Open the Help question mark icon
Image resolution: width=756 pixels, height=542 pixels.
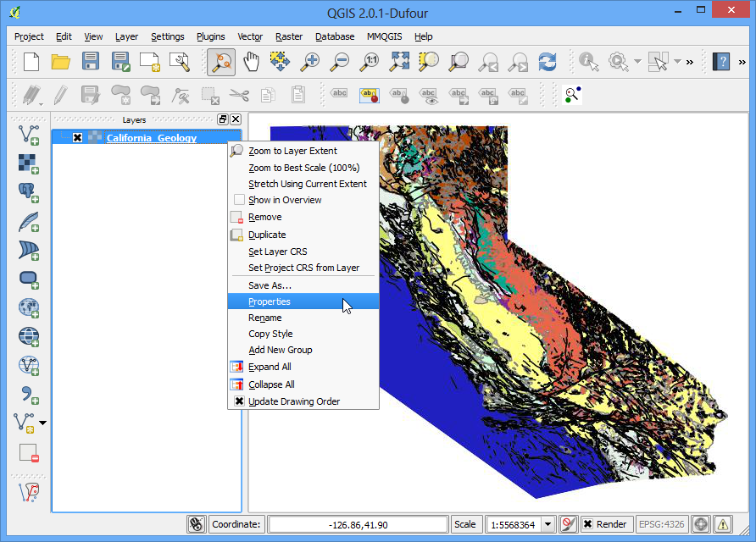pos(721,62)
